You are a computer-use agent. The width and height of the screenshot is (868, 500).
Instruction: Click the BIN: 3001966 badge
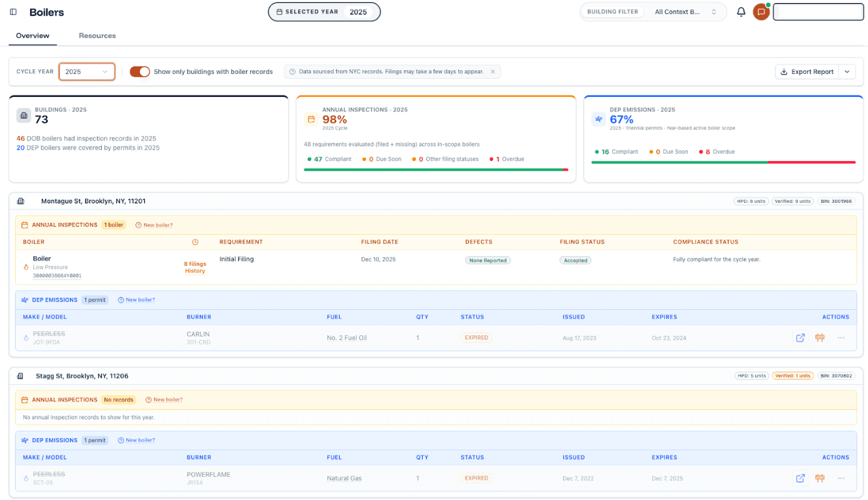click(837, 201)
